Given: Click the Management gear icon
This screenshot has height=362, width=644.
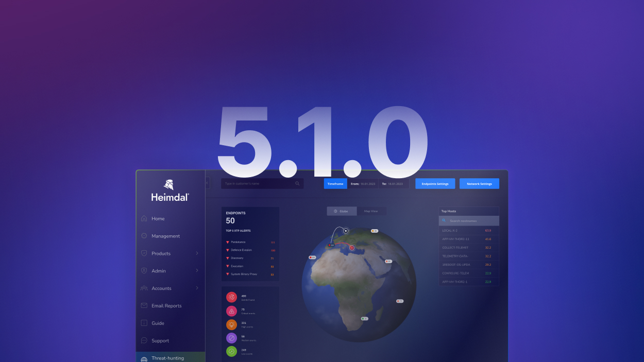Looking at the screenshot, I should [144, 236].
